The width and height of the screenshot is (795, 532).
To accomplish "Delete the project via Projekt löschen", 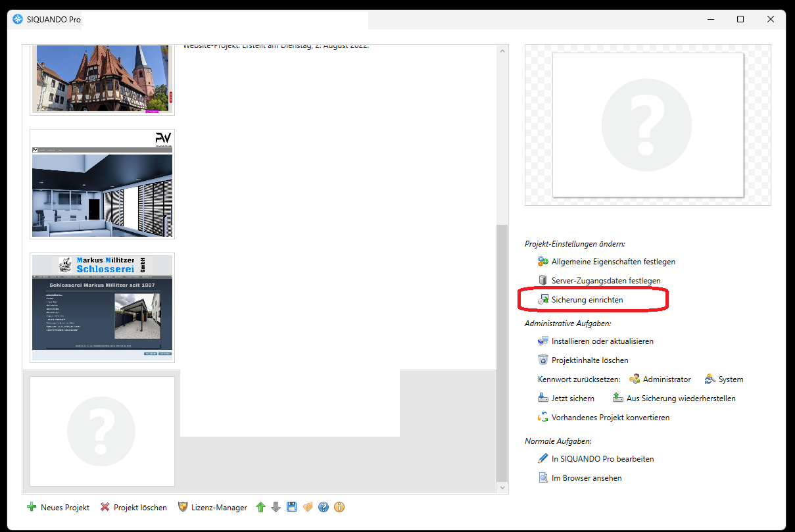I will click(x=133, y=508).
